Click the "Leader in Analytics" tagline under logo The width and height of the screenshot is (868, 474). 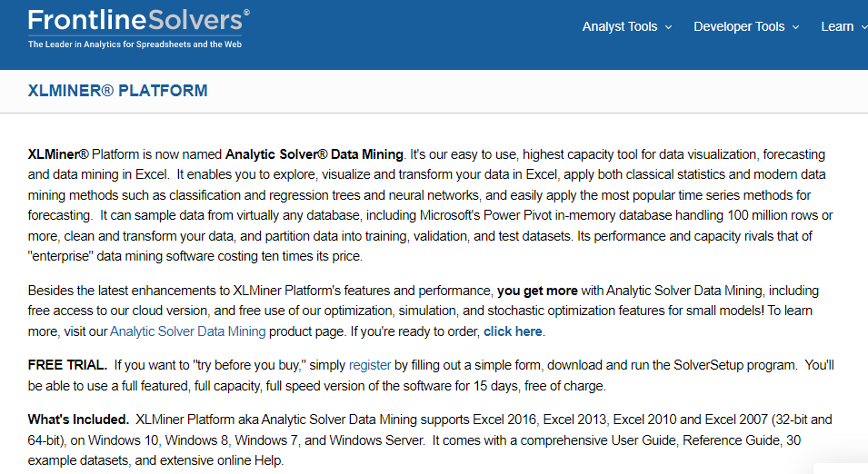tap(135, 44)
